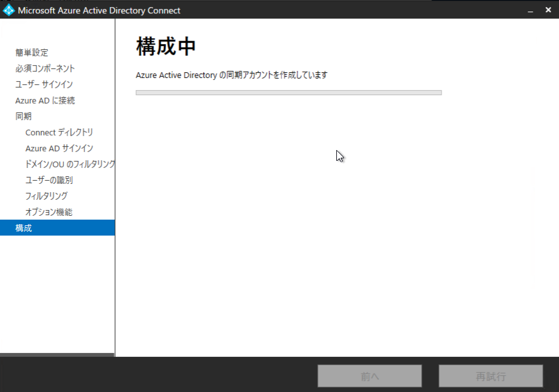Select 簡単設定 in the sidebar
Viewport: 559px width, 392px height.
pos(32,52)
